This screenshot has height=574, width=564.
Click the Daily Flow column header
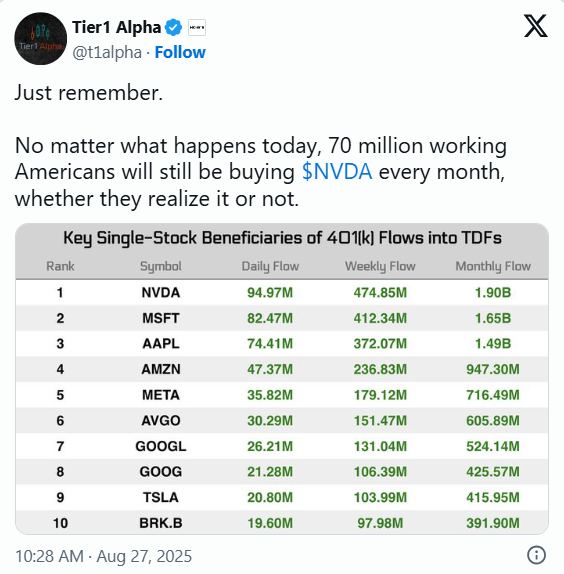[270, 266]
